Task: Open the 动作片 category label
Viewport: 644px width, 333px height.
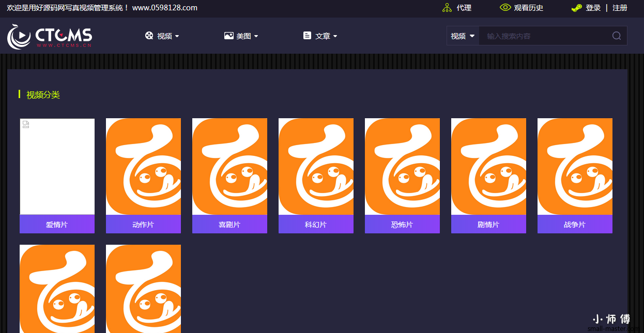Action: [x=143, y=224]
